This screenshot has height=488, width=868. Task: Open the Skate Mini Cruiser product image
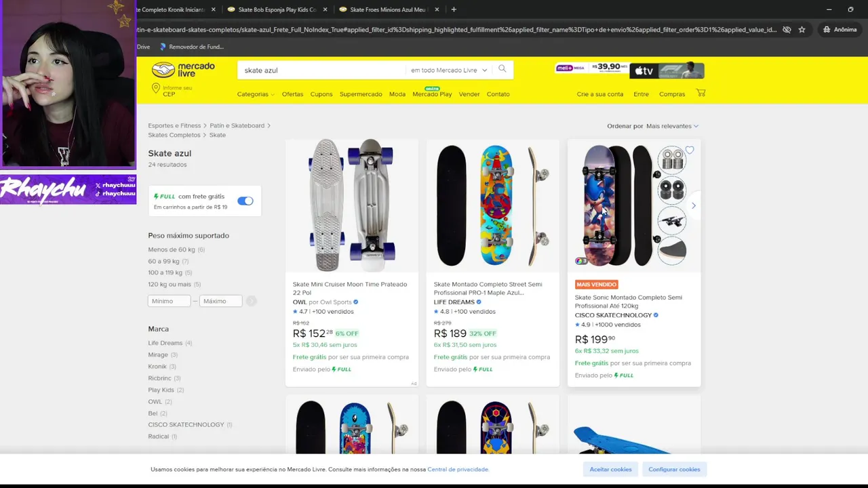(x=351, y=205)
